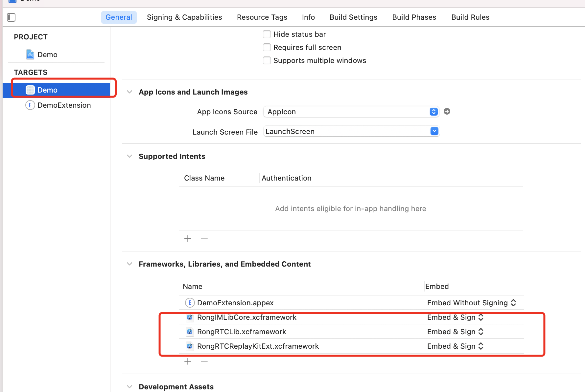Open the Build Rules tab

click(x=470, y=17)
